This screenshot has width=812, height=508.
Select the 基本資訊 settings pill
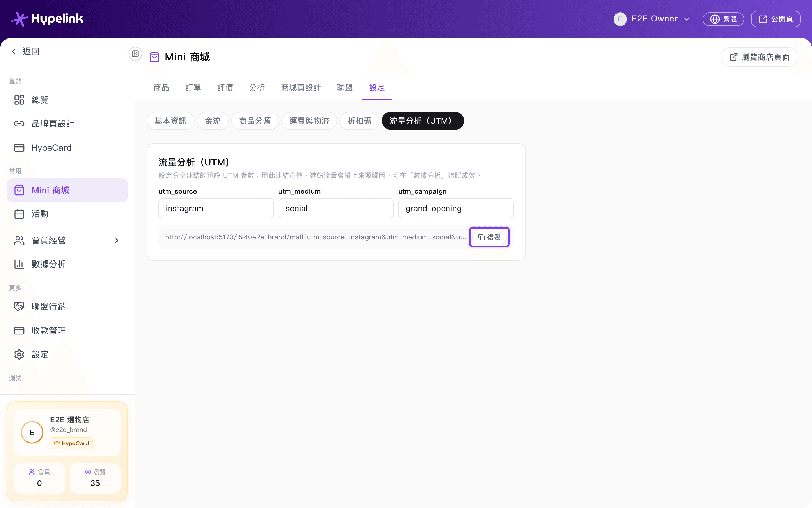(x=171, y=121)
